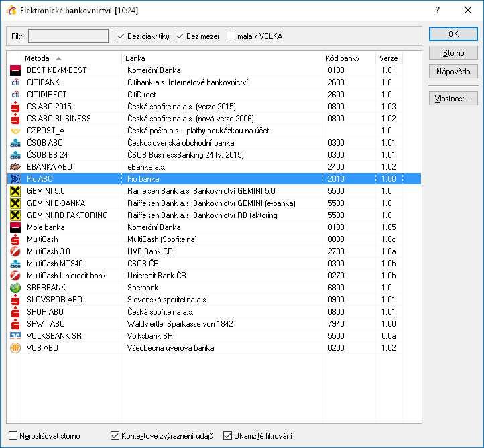The height and width of the screenshot is (448, 484).
Task: Click bank code 6800 cell
Action: click(x=336, y=288)
